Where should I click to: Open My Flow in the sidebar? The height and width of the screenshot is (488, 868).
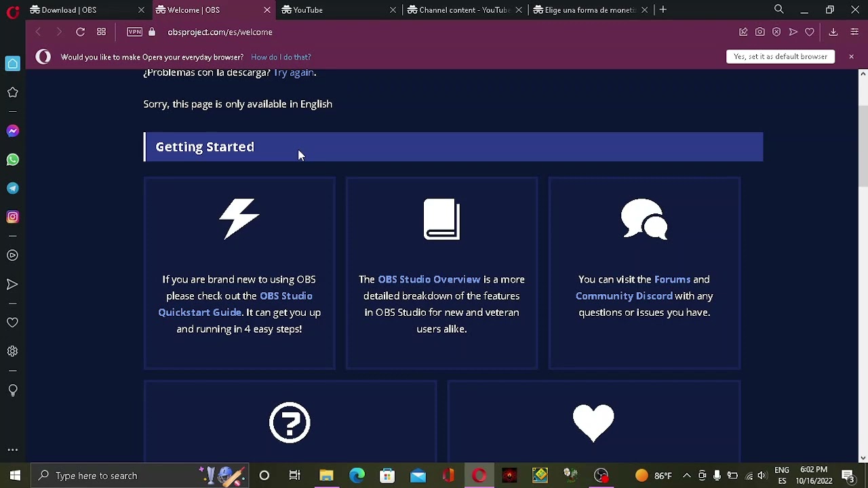tap(12, 285)
